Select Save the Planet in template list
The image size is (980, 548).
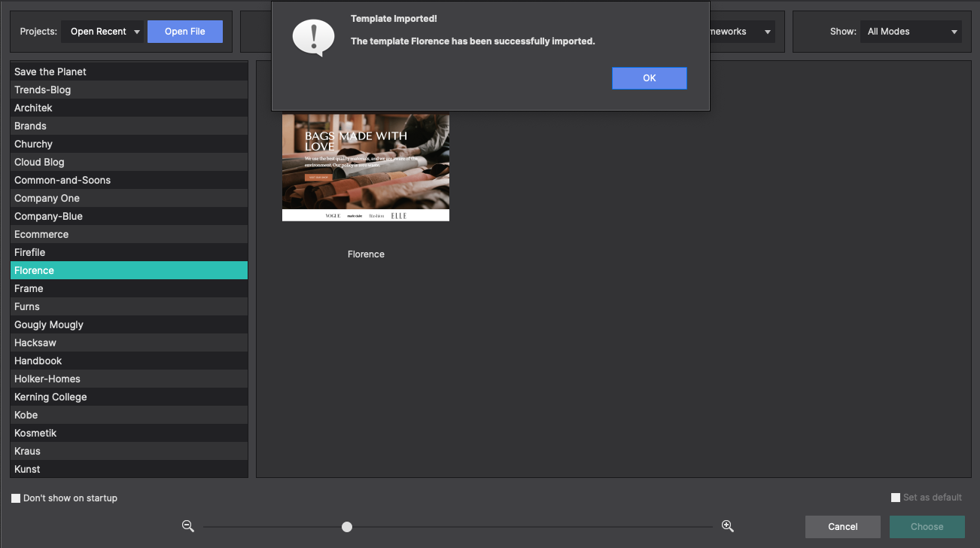click(x=129, y=72)
